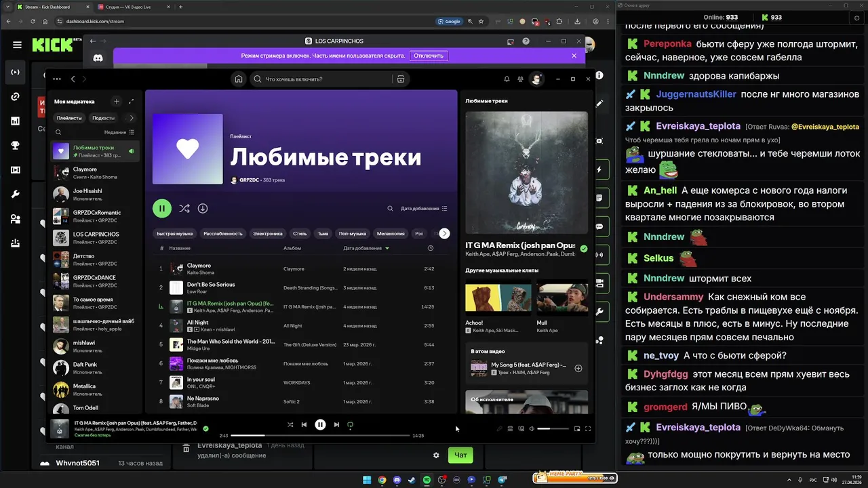Toggle shuffle in bottom player bar
Image resolution: width=868 pixels, height=488 pixels.
tap(290, 425)
